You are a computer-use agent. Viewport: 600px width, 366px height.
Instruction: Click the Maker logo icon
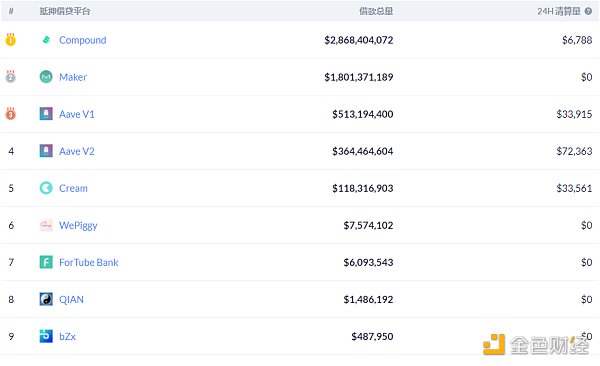click(x=46, y=77)
